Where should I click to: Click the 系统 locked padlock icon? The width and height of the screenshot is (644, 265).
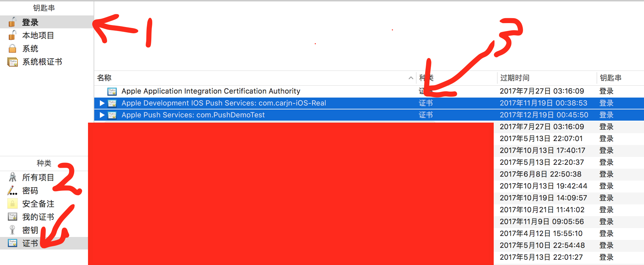tap(12, 49)
